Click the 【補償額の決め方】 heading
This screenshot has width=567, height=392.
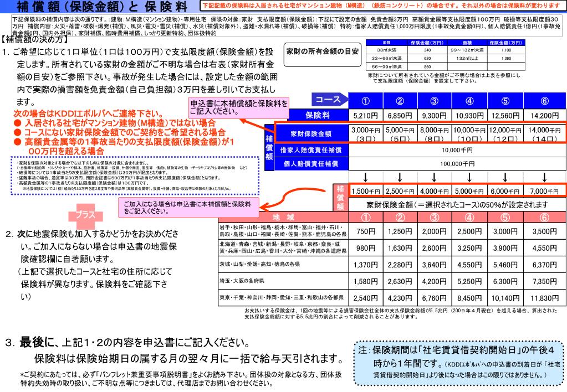[34, 39]
